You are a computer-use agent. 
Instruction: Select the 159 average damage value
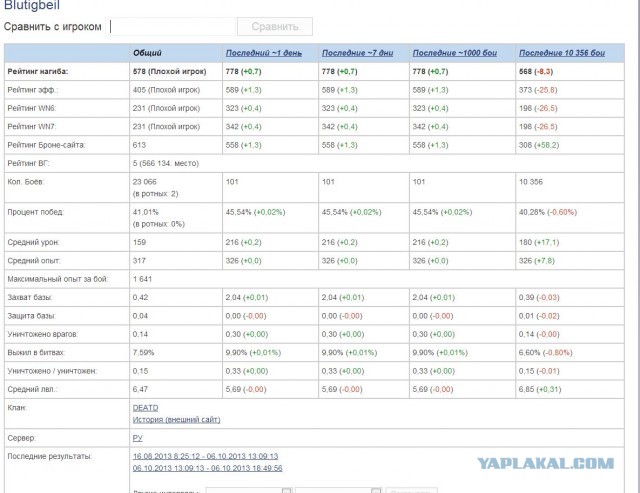[139, 242]
